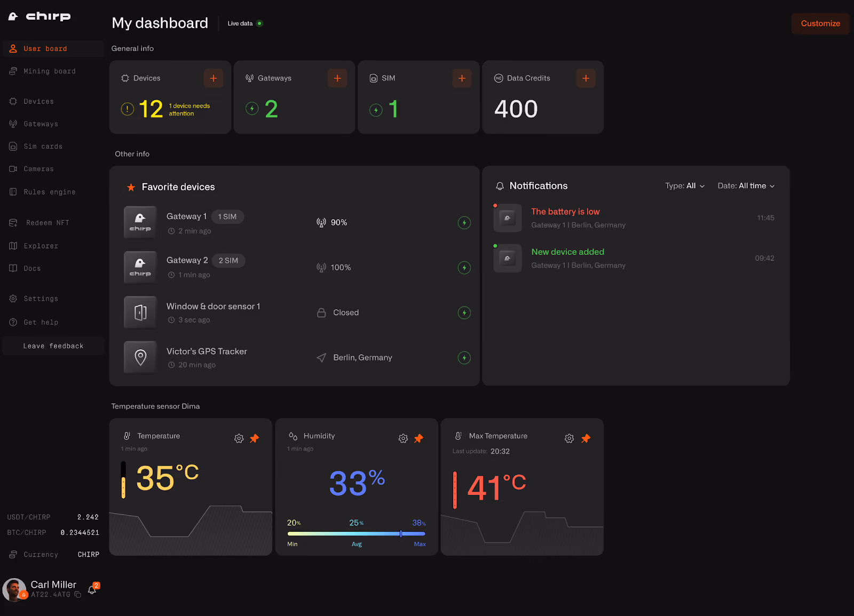Open the Rules engine

[x=53, y=192]
